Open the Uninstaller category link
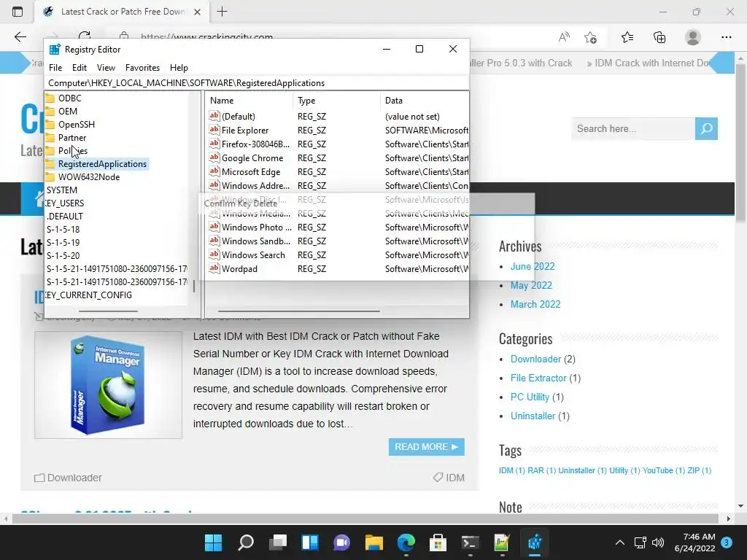Screen dimensions: 747x560 tap(533, 416)
